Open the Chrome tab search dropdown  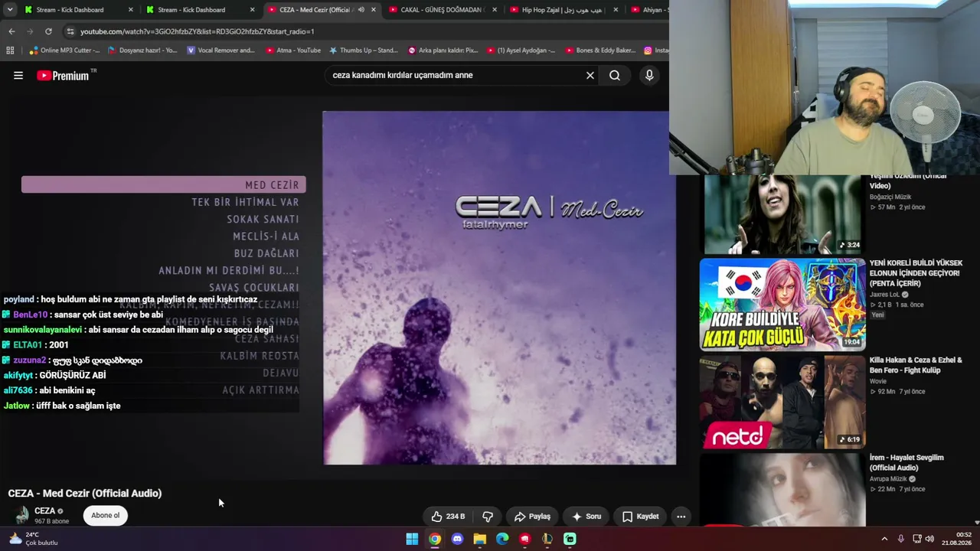coord(9,10)
